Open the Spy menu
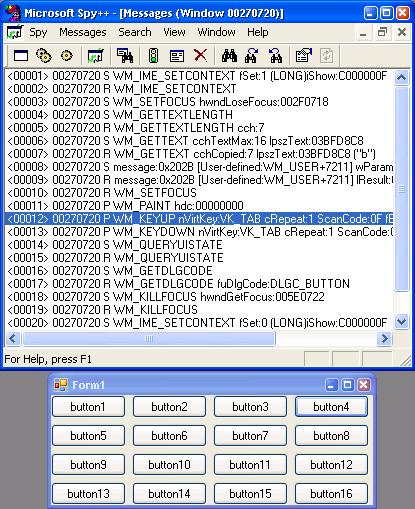This screenshot has width=415, height=509. pyautogui.click(x=38, y=32)
